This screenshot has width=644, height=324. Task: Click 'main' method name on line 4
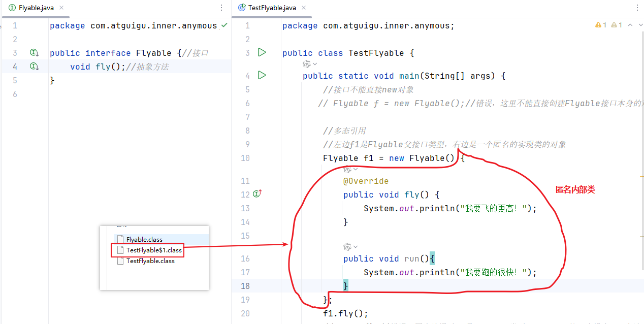(x=409, y=76)
